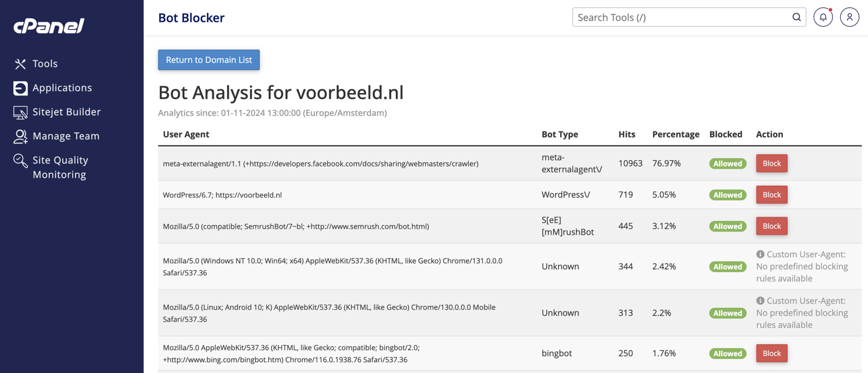Viewport: 868px width, 373px height.
Task: Click Unknown bot type in 344 hits row
Action: coord(560,267)
